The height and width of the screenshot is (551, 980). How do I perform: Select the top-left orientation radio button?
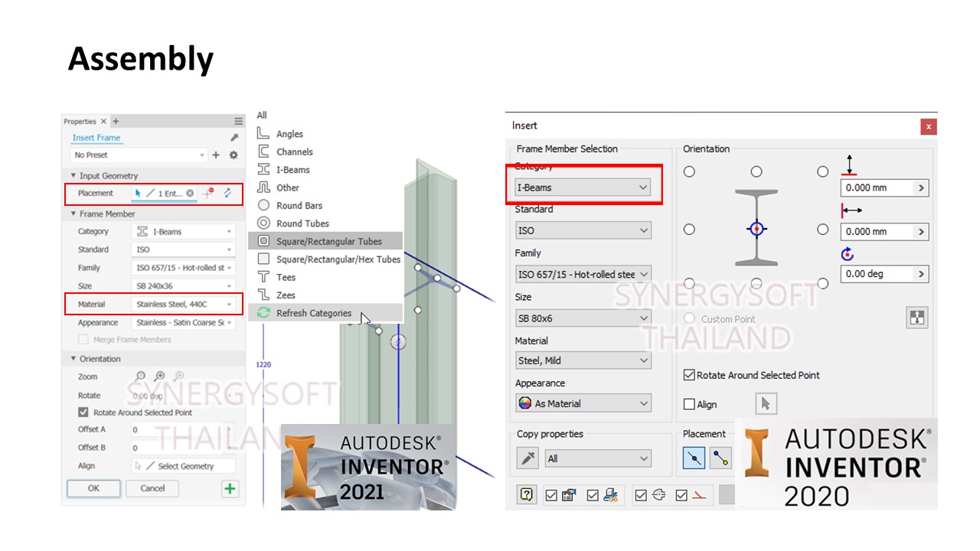(689, 171)
